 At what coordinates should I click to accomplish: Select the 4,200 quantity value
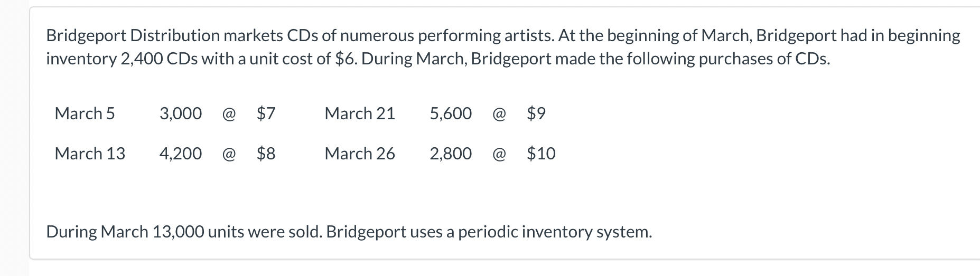(x=181, y=154)
